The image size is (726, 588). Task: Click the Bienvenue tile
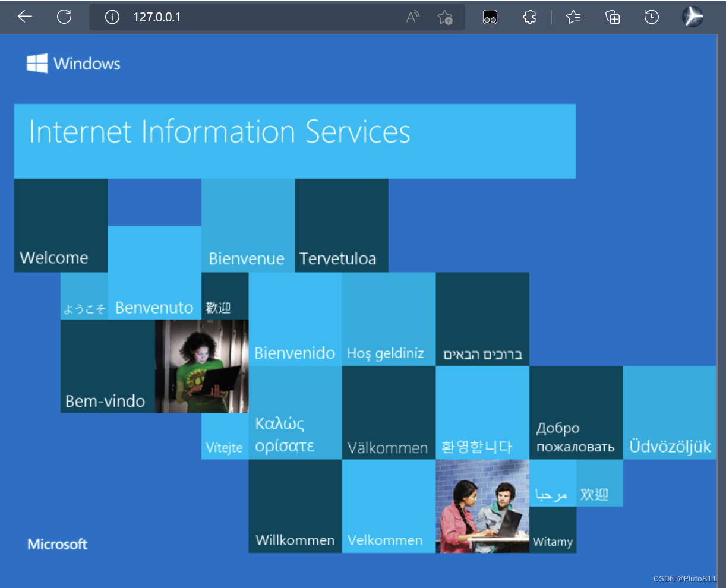[x=248, y=226]
